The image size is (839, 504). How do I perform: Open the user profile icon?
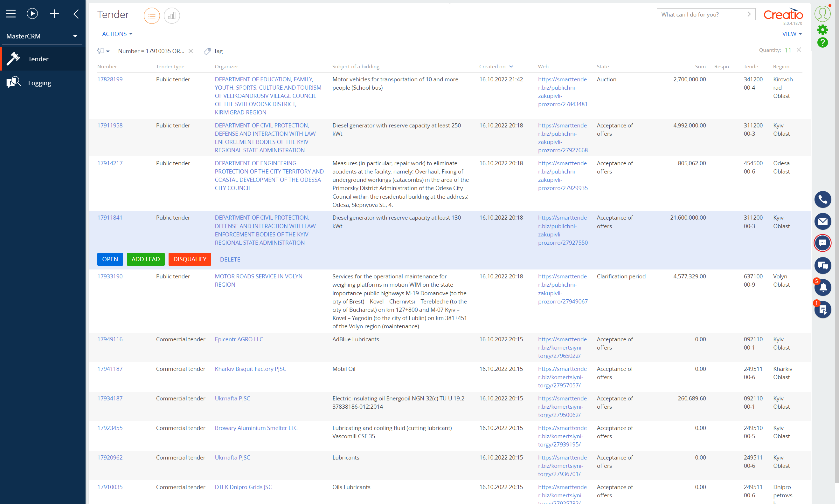coord(822,14)
